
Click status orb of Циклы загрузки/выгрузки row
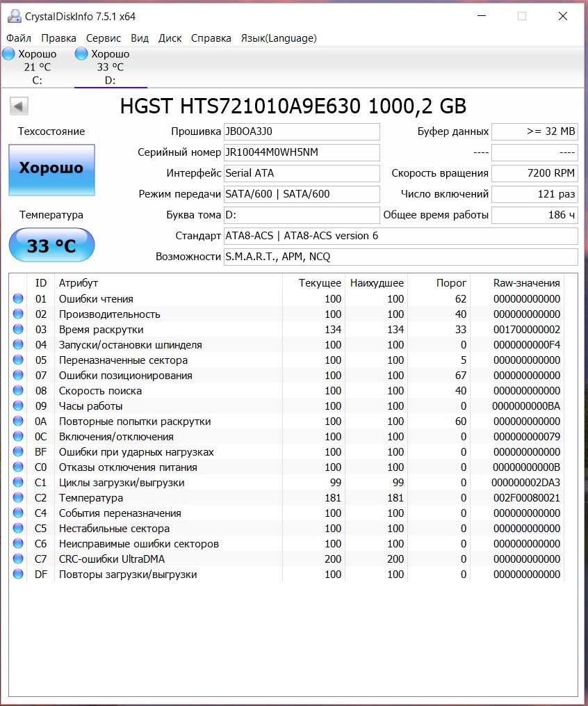point(18,482)
